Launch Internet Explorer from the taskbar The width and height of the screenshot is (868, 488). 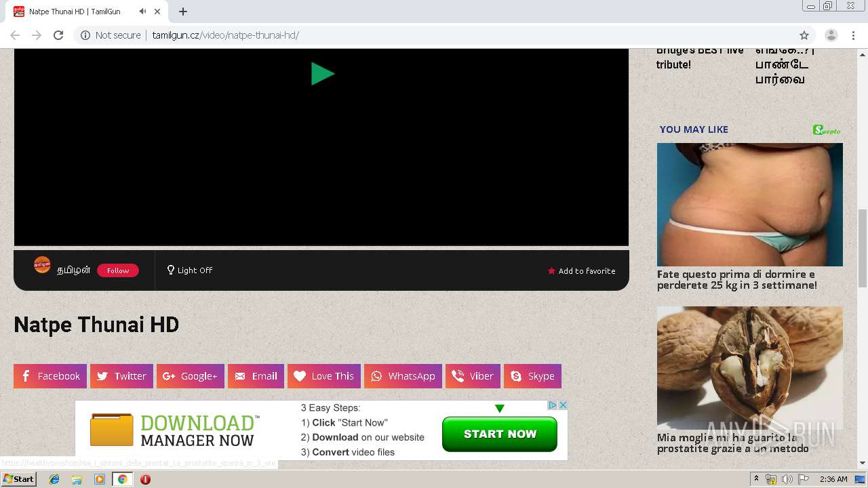coord(54,479)
